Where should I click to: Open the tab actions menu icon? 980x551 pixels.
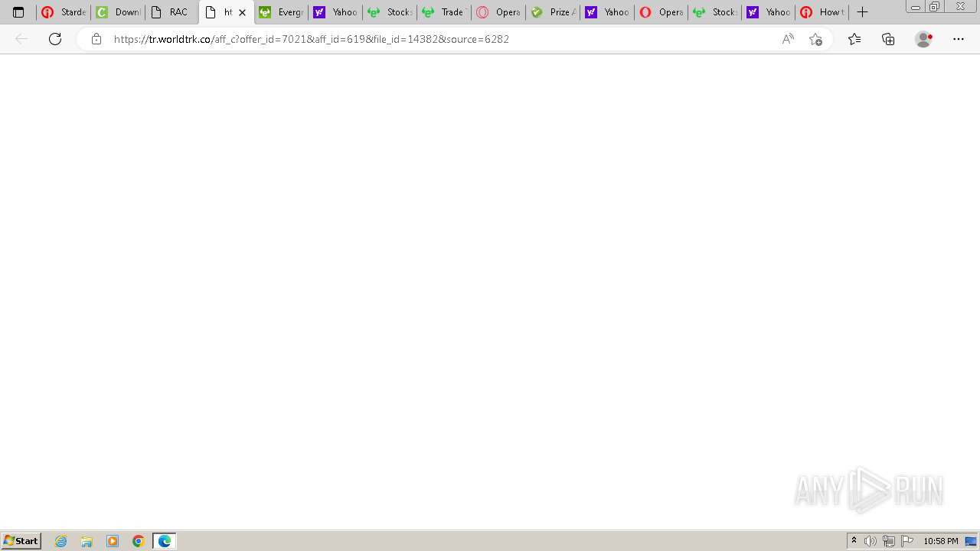(x=18, y=12)
